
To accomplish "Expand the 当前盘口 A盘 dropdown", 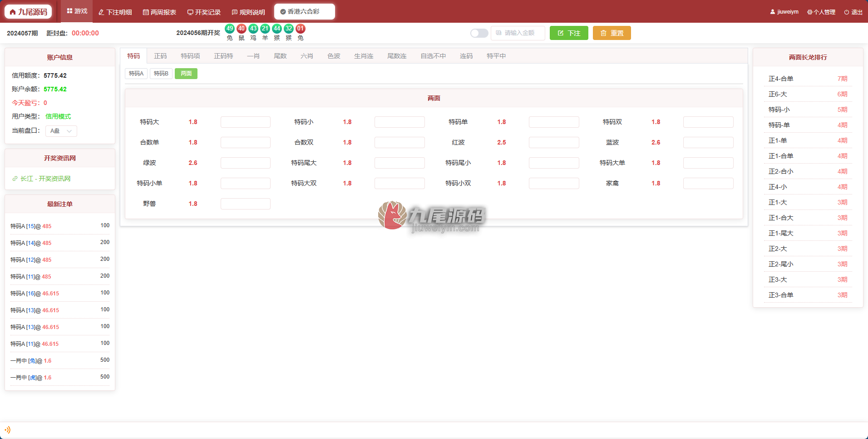I will 61,131.
